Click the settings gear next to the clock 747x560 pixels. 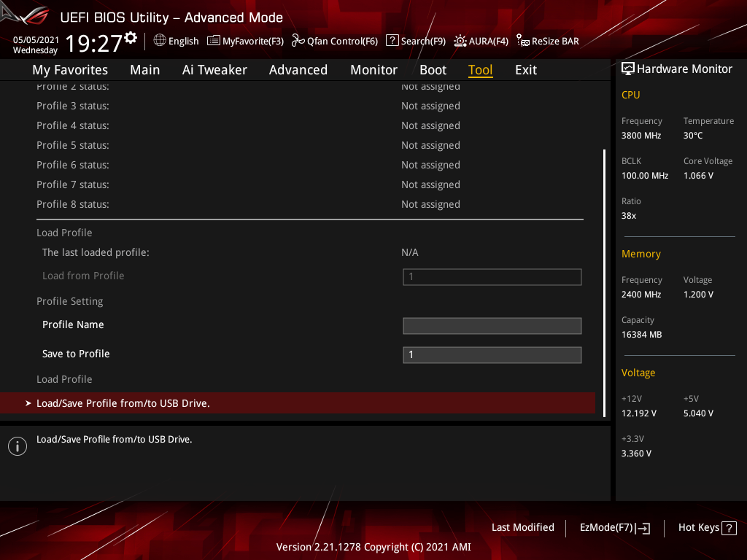pyautogui.click(x=131, y=38)
